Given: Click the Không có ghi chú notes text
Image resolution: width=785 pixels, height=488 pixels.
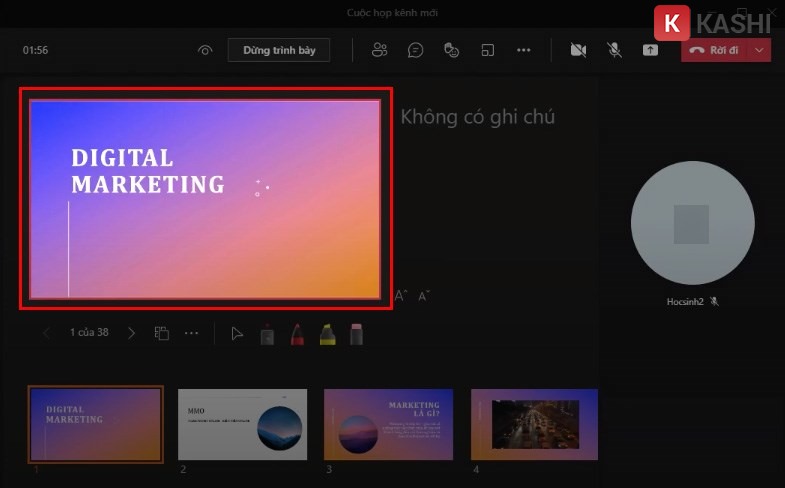Looking at the screenshot, I should [478, 117].
